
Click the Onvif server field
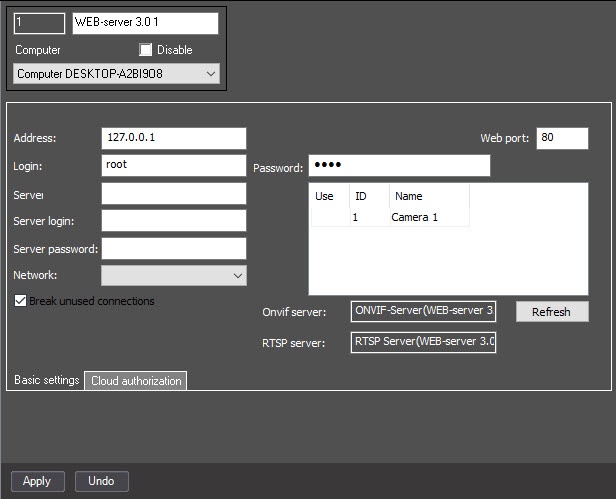423,312
